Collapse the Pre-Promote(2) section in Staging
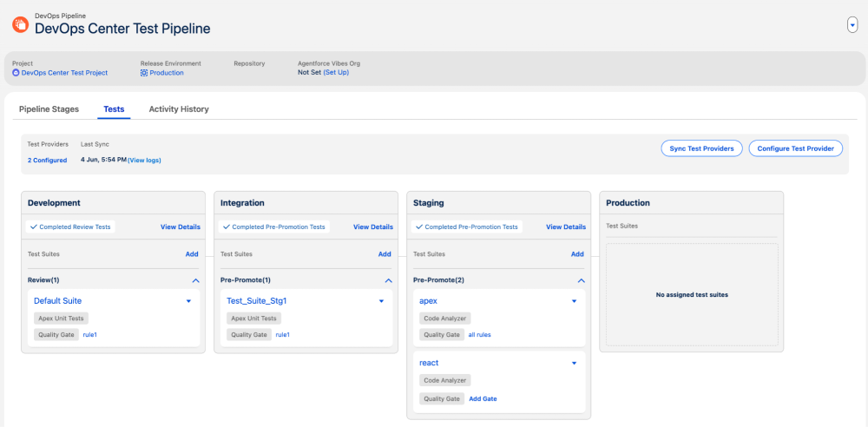Image resolution: width=868 pixels, height=427 pixels. click(581, 281)
